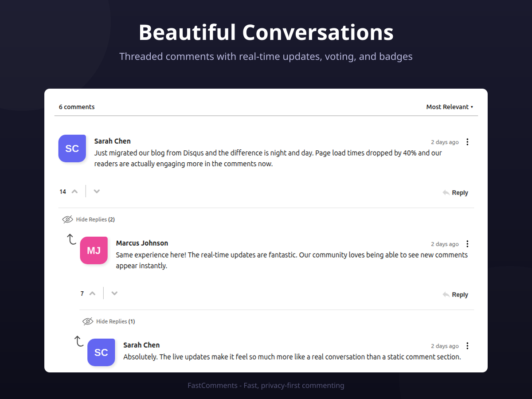Upvote Sarah Chen's Disqus migration comment
This screenshot has width=532, height=399.
75,192
